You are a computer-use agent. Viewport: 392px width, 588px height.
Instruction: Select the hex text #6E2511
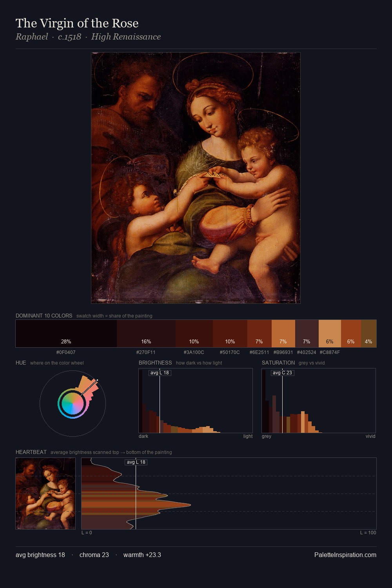point(259,352)
